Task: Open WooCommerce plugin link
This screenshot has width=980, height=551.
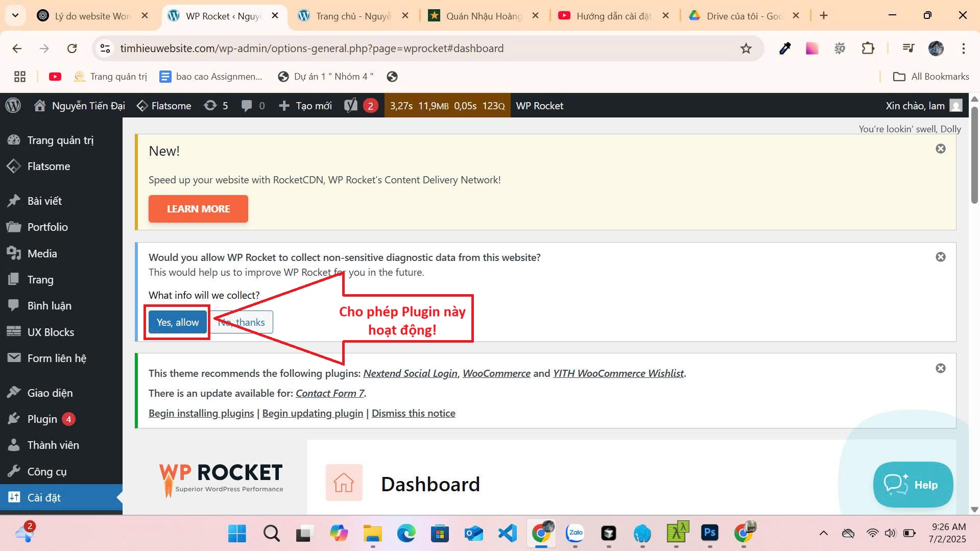Action: (496, 373)
